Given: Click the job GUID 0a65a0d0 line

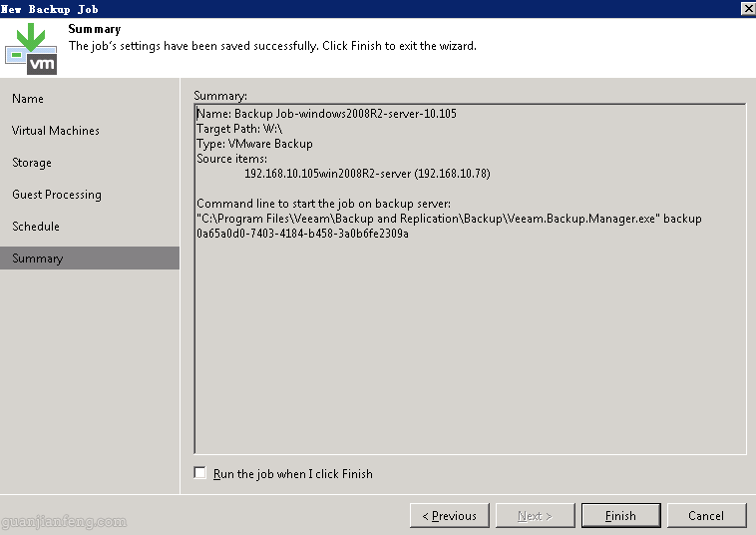Looking at the screenshot, I should pyautogui.click(x=303, y=234).
